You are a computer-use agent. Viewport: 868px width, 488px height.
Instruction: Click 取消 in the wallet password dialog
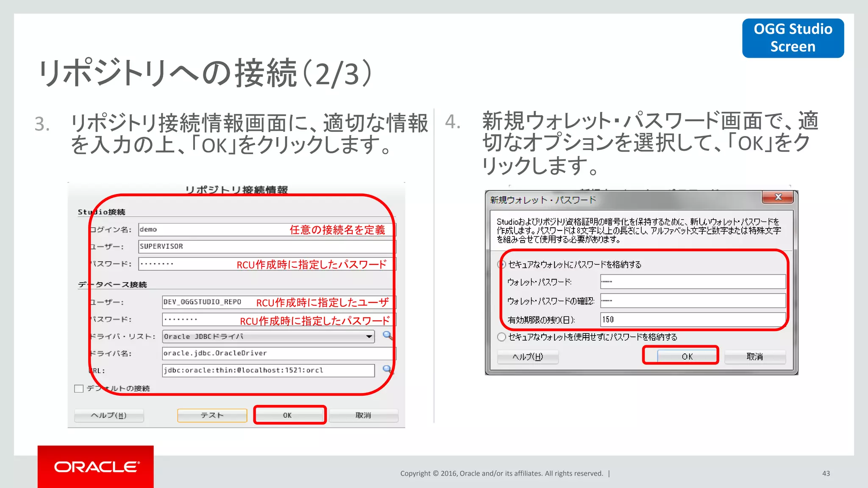[755, 356]
